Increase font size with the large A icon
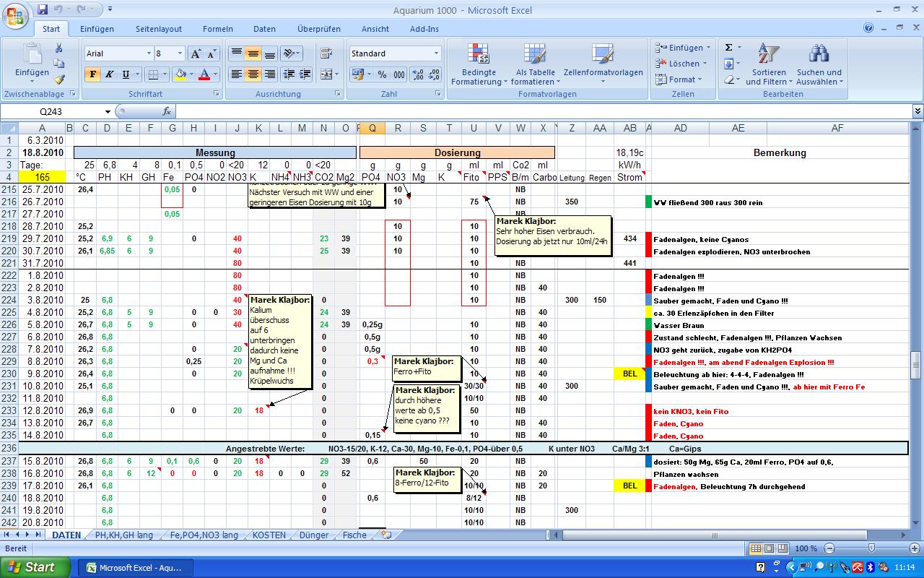This screenshot has height=578, width=924. pyautogui.click(x=196, y=53)
